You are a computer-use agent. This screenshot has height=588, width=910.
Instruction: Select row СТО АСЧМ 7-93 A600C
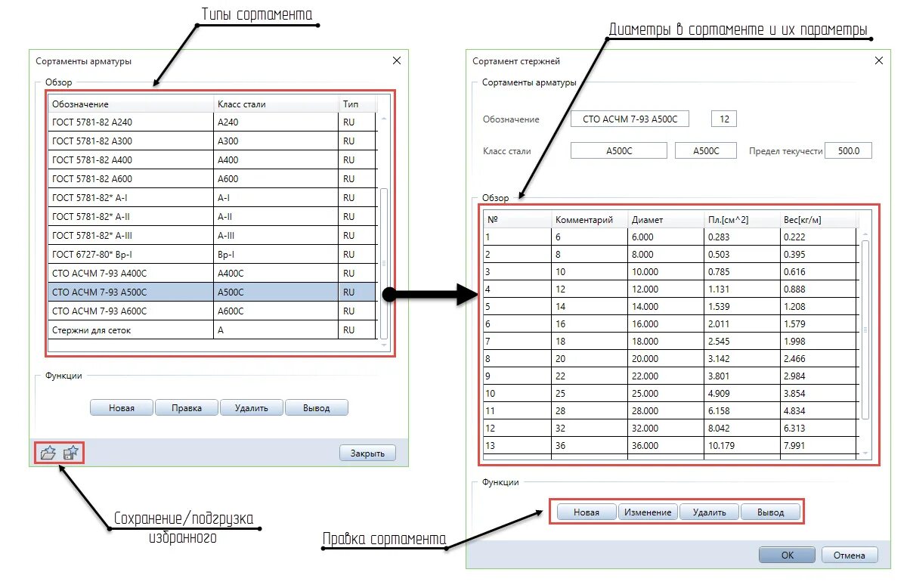pyautogui.click(x=212, y=311)
